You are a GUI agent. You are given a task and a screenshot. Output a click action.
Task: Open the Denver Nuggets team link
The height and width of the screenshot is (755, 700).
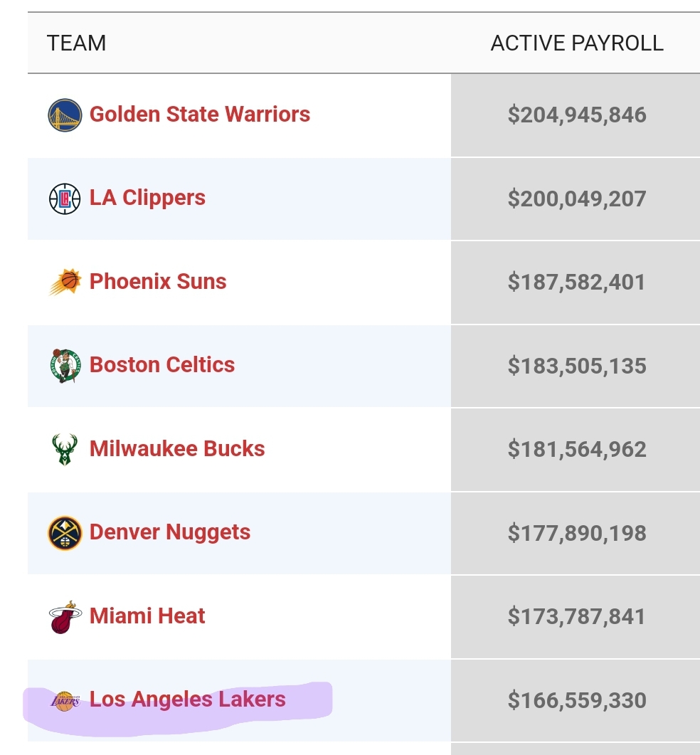[x=170, y=532]
